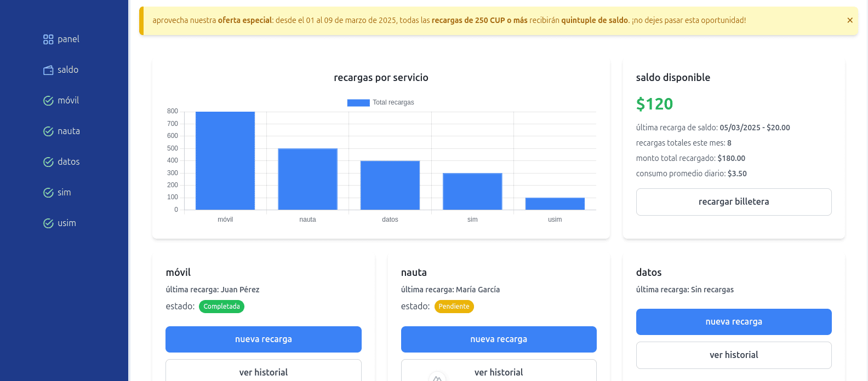Toggle the Total recargas legend swatch
The height and width of the screenshot is (381, 868).
tap(358, 103)
